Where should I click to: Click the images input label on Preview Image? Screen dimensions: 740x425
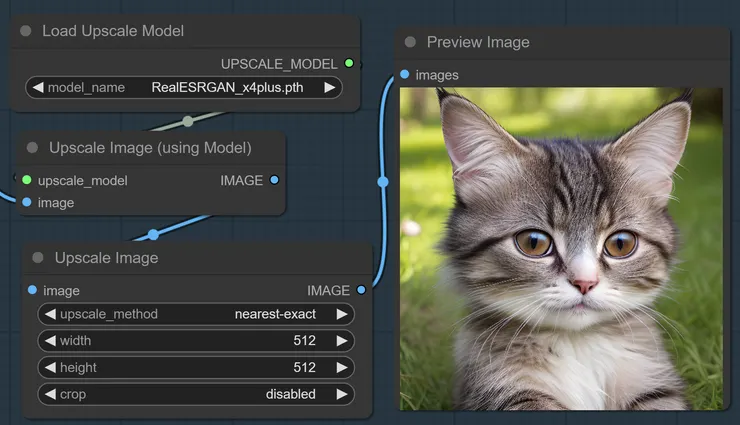tap(437, 75)
